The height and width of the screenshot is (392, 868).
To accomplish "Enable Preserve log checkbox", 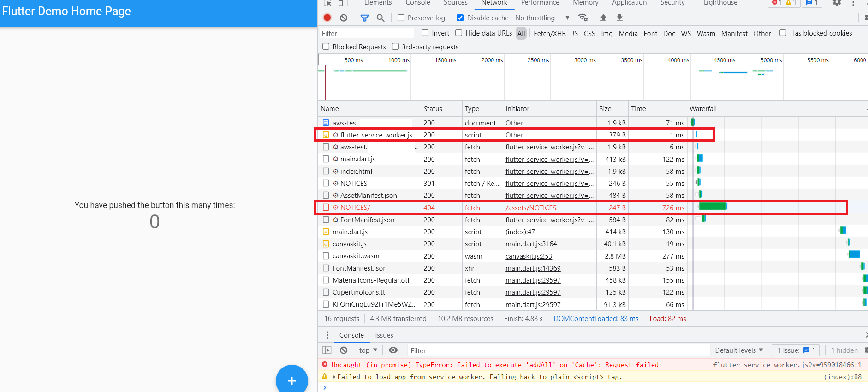I will coord(401,18).
